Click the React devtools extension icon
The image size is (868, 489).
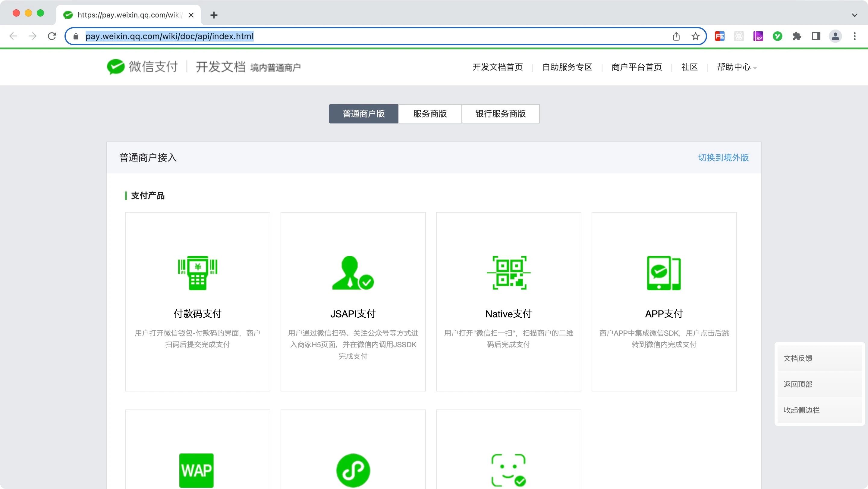pyautogui.click(x=739, y=36)
